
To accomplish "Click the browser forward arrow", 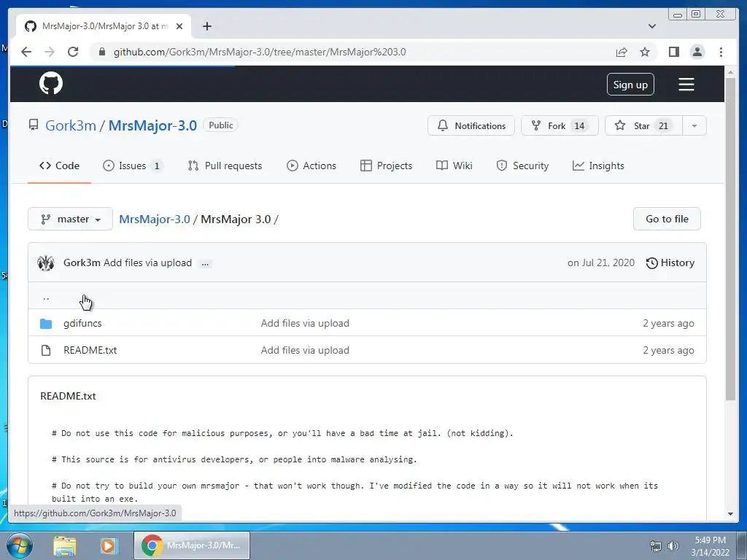I will pyautogui.click(x=50, y=52).
